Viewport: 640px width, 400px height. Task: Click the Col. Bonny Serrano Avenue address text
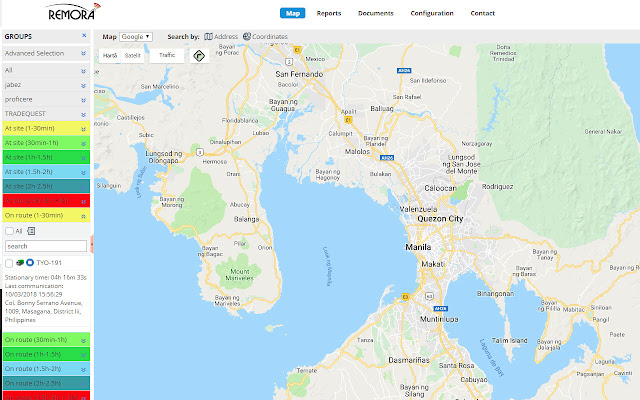pos(44,311)
